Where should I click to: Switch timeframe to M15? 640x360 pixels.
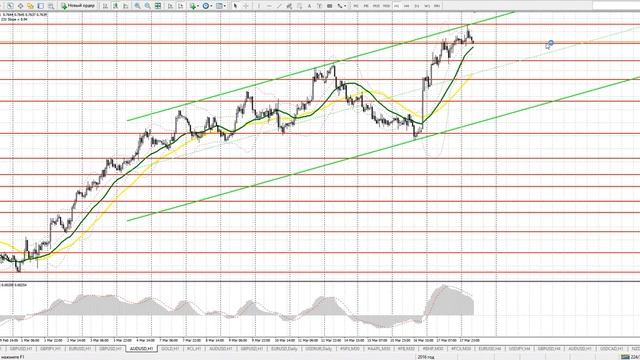376,6
